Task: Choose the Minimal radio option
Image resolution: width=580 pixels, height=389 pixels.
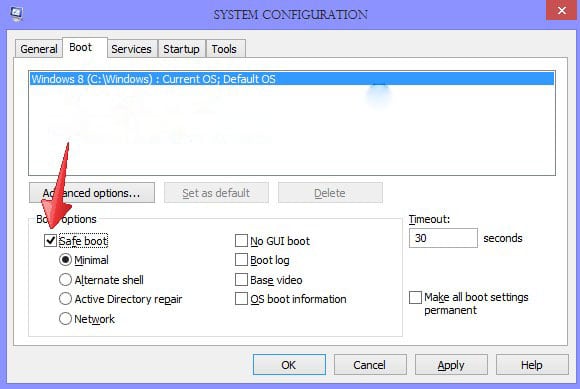Action: coord(65,260)
